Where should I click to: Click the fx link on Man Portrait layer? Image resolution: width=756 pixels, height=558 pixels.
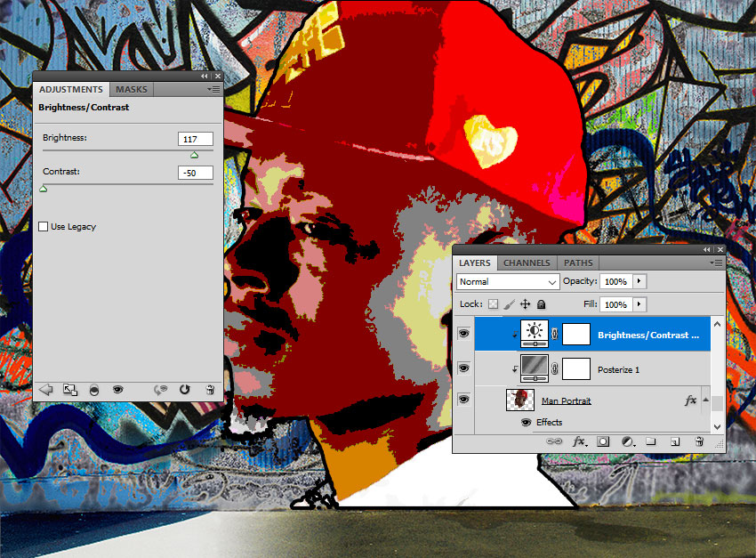coord(690,400)
